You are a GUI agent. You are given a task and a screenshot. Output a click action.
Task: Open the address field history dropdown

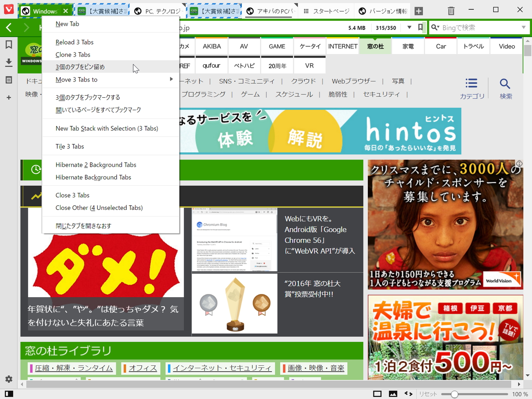coord(409,27)
